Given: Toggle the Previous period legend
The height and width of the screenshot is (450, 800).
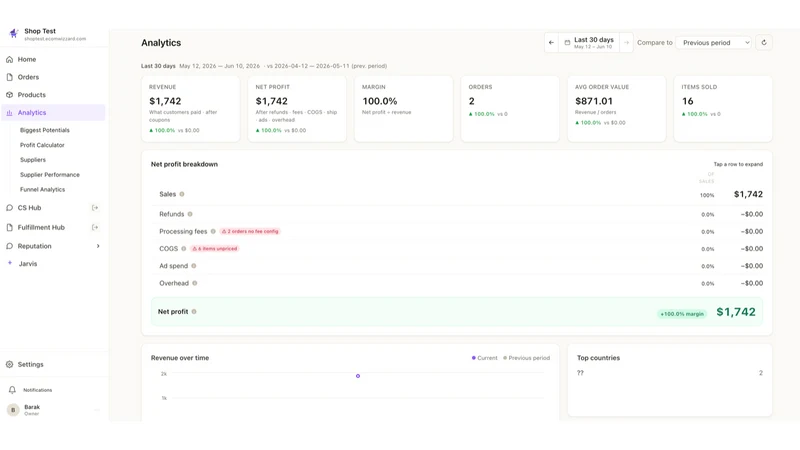Looking at the screenshot, I should pos(527,358).
